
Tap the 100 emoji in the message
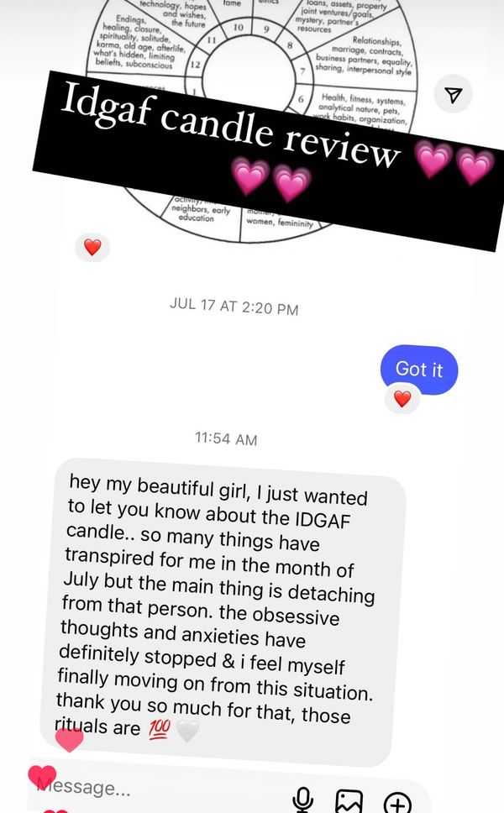click(160, 728)
